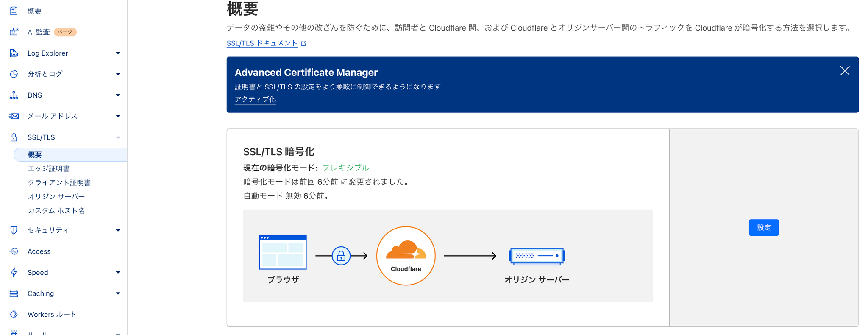The image size is (868, 335).
Task: Click the Speed lightning bolt icon
Action: [14, 272]
